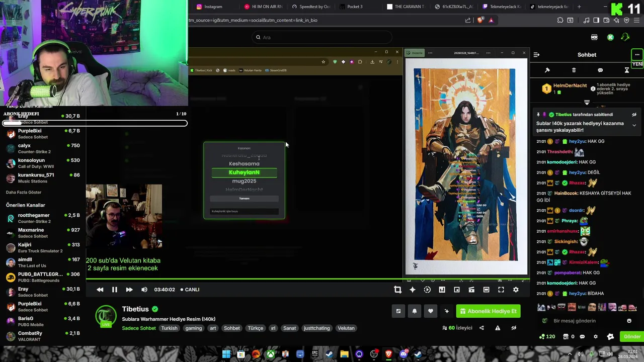Click the Abonelik Hediye Et button
Screen dimensions: 644x362
(488, 311)
